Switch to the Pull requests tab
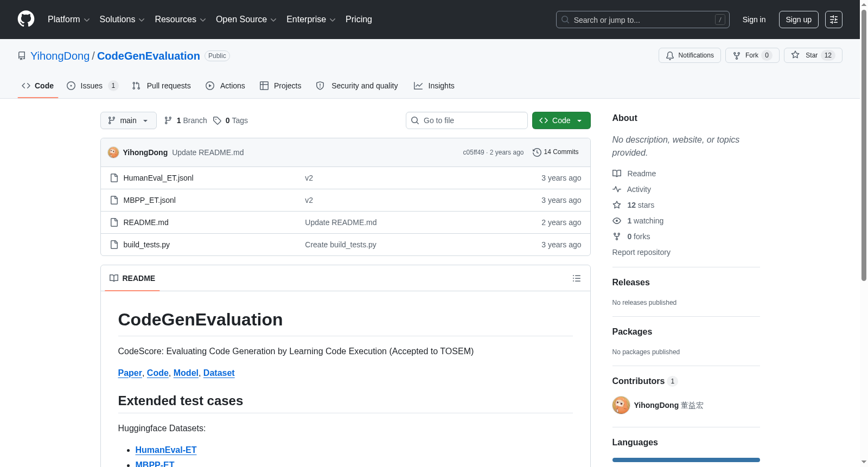Viewport: 868px width, 467px height. coord(162,86)
